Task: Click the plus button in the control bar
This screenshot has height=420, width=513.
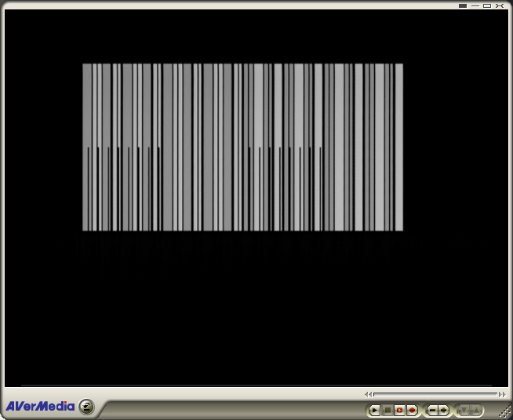Action: (444, 410)
